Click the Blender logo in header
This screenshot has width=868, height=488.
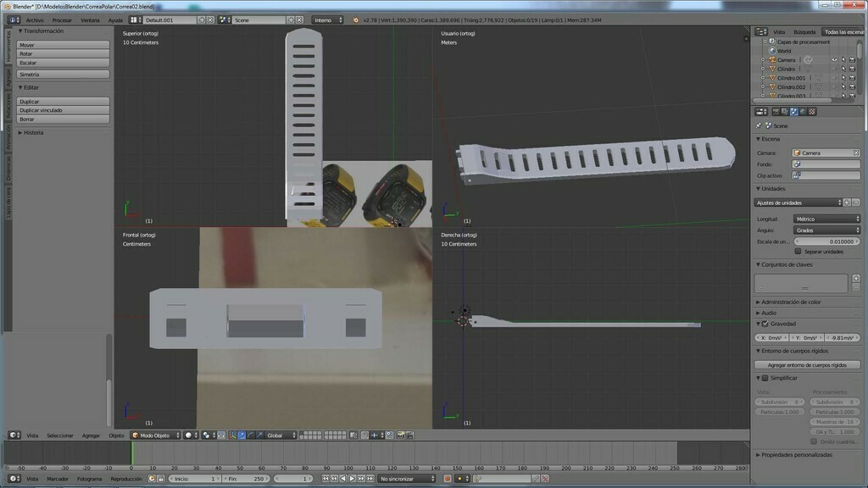pos(355,20)
